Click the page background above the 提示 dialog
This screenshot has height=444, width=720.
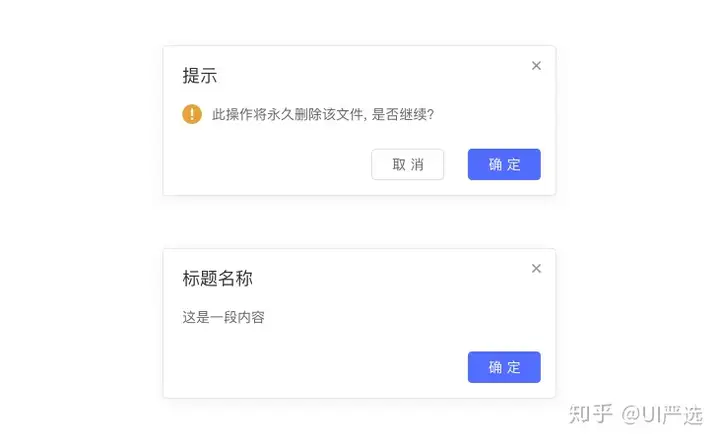(359, 22)
